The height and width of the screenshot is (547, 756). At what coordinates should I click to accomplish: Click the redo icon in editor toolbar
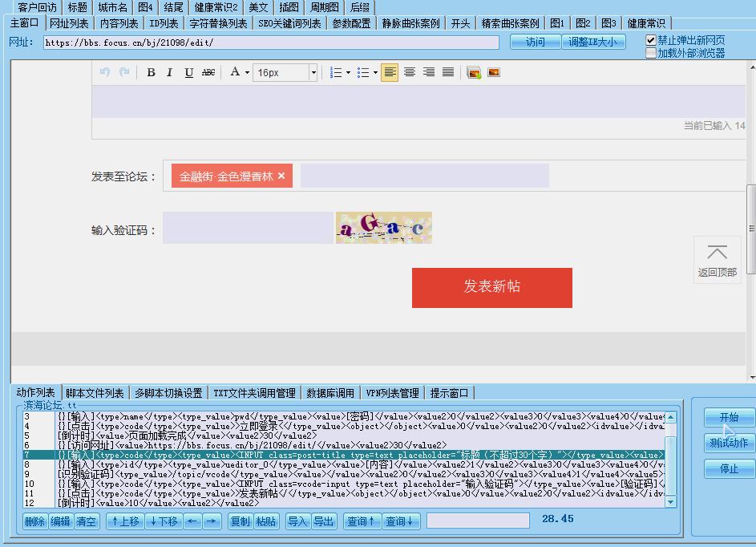pyautogui.click(x=124, y=72)
